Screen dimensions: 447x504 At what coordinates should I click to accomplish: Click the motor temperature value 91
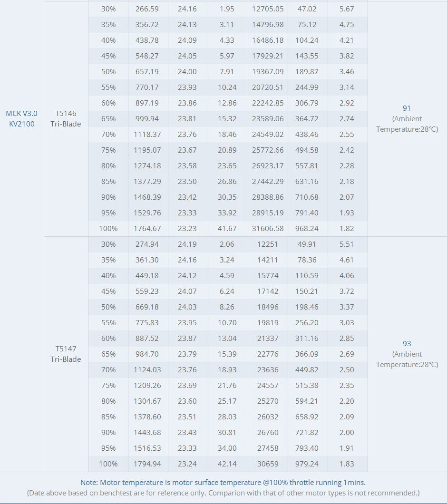coord(407,108)
